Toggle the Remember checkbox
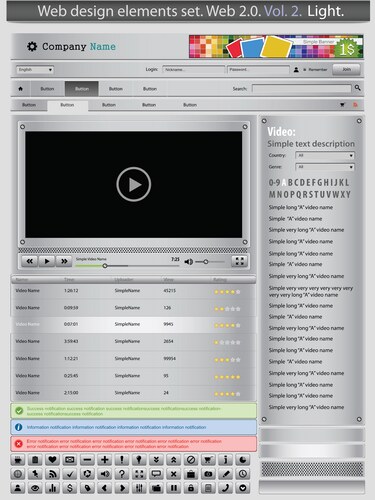The height and width of the screenshot is (500, 375). [304, 70]
